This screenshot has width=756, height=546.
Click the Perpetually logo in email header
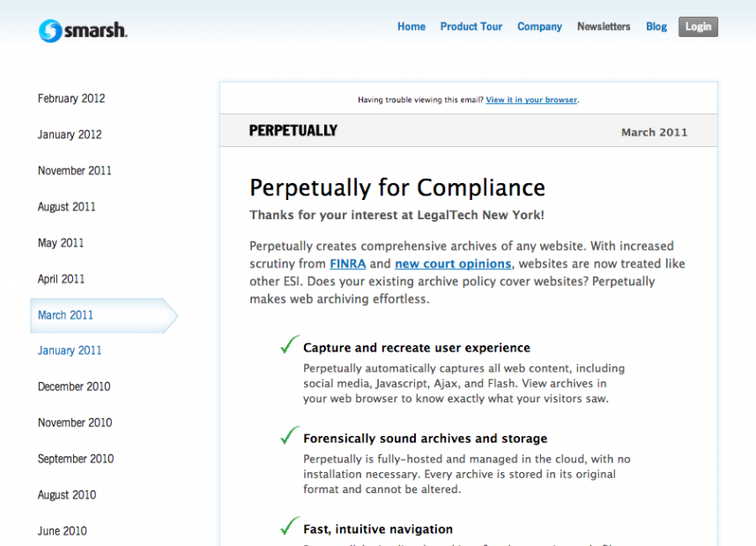293,131
